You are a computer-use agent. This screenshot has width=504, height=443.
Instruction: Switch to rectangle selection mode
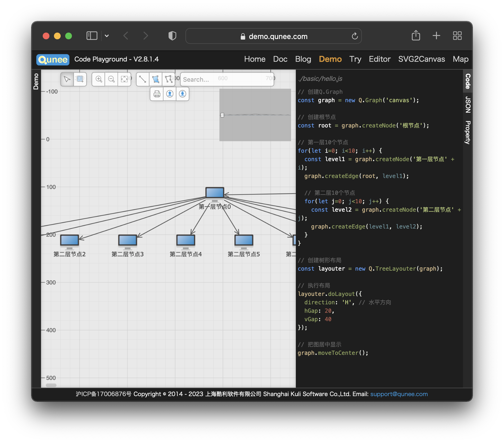click(80, 79)
